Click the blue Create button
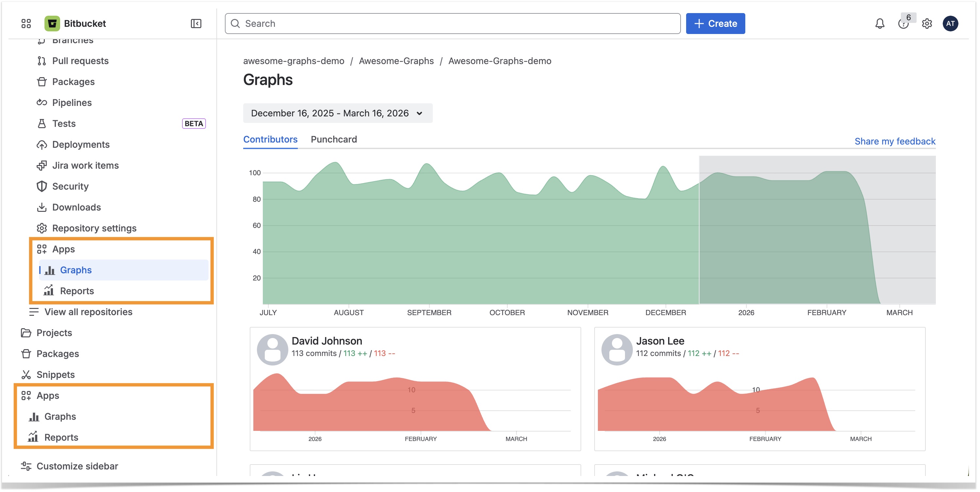 pyautogui.click(x=715, y=24)
